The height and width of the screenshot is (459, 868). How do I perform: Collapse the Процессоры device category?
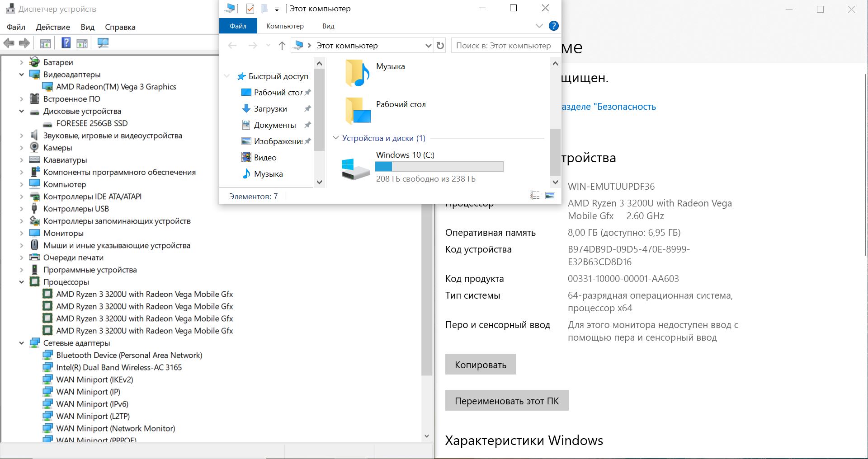tap(21, 282)
